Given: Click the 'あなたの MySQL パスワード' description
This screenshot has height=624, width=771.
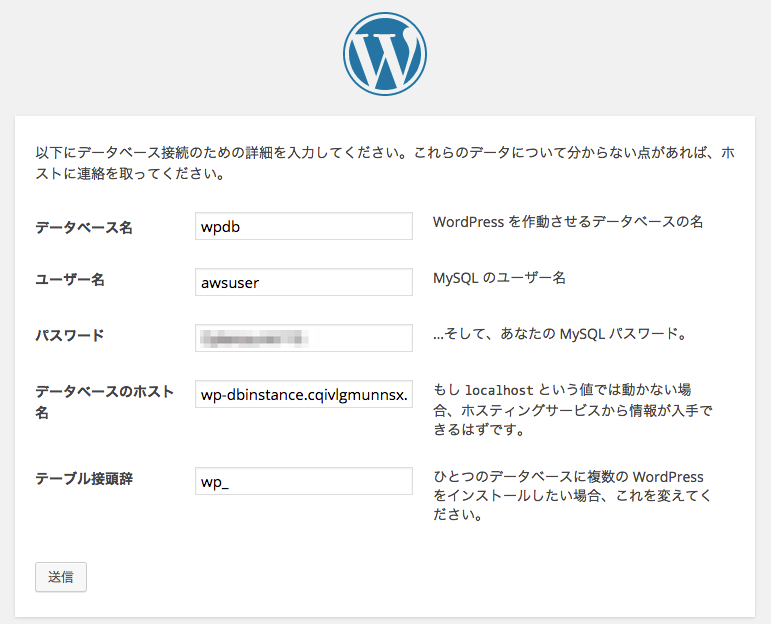Looking at the screenshot, I should point(560,334).
